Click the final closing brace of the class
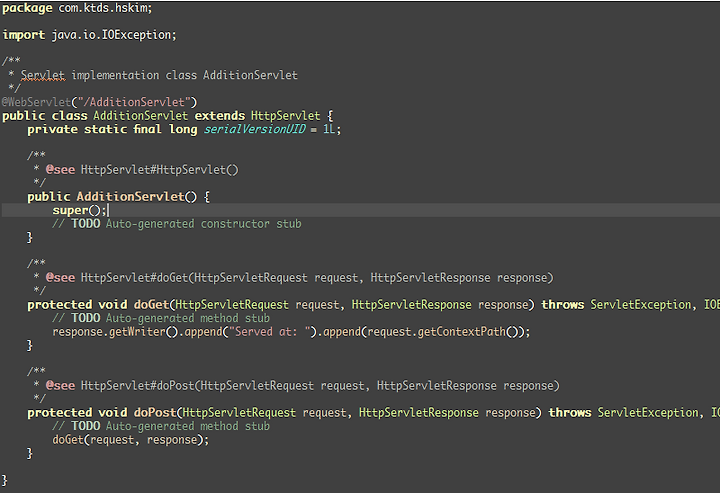The image size is (720, 493). coord(5,480)
